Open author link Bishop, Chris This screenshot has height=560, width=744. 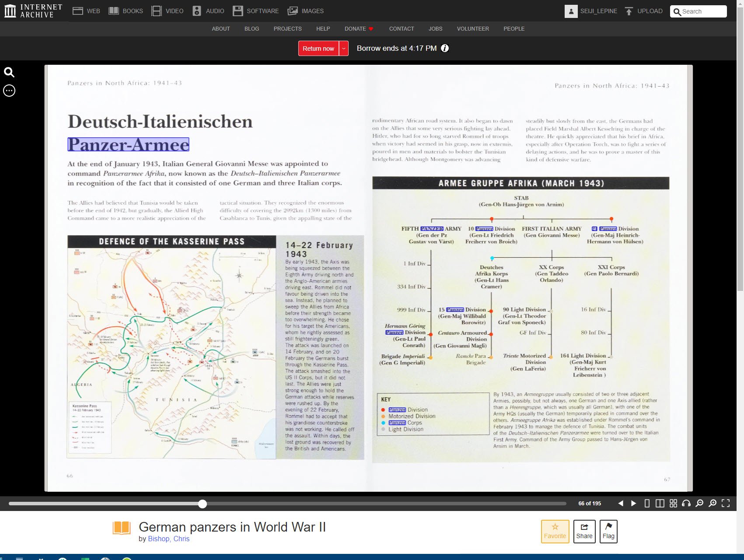[x=168, y=539]
